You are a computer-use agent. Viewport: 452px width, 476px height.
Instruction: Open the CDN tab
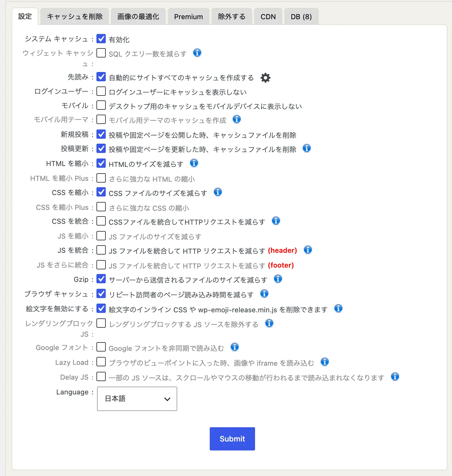coord(268,17)
